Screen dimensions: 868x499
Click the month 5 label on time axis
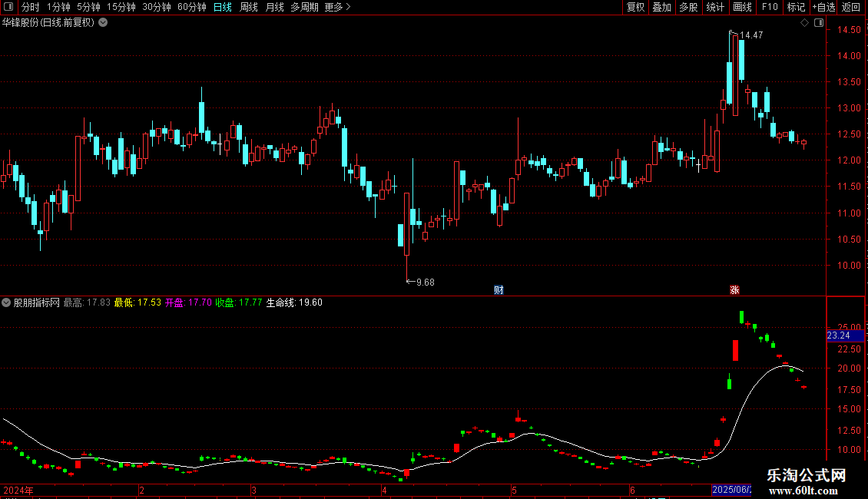514,490
